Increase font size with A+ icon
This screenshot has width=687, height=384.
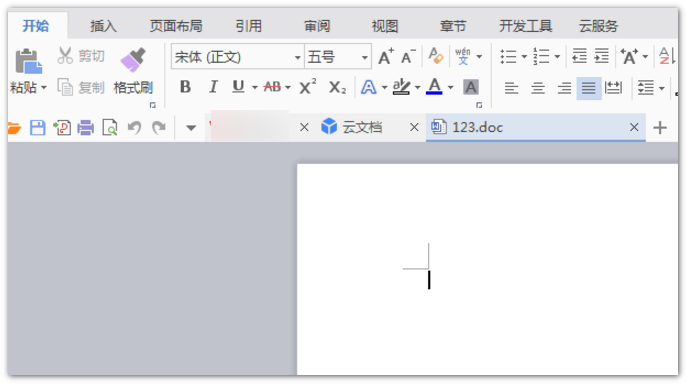click(x=386, y=57)
